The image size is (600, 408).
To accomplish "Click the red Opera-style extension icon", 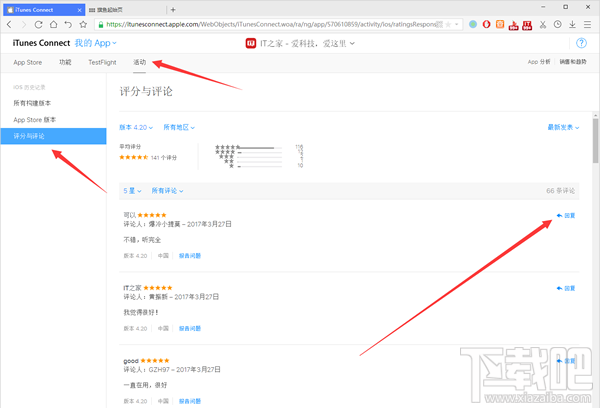I will (486, 24).
